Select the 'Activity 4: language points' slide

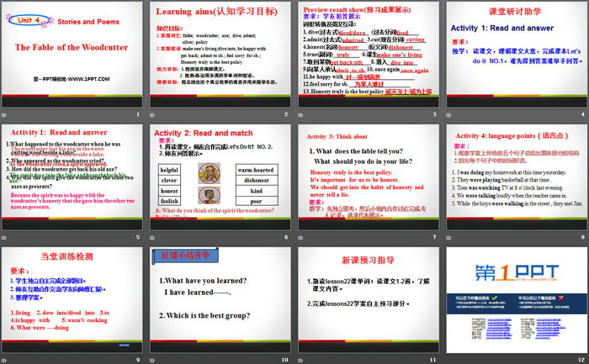[514, 181]
